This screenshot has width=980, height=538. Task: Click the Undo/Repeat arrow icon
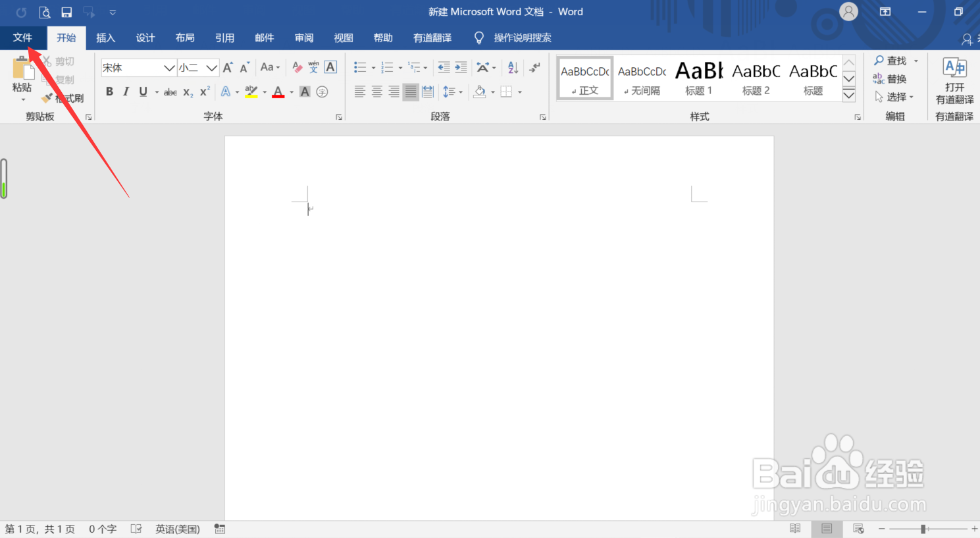(x=21, y=12)
